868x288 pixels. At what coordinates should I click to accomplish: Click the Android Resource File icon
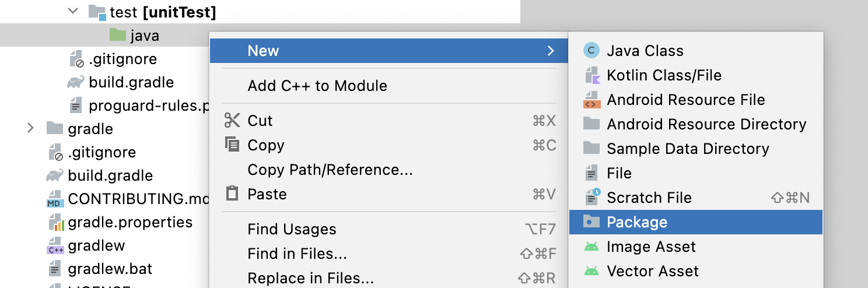pyautogui.click(x=591, y=100)
